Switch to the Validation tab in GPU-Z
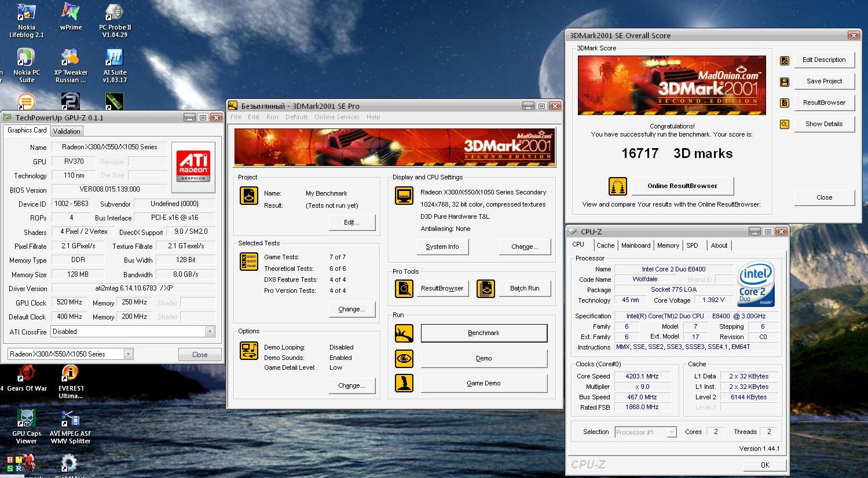Screen dimensions: 868x478 click(67, 131)
